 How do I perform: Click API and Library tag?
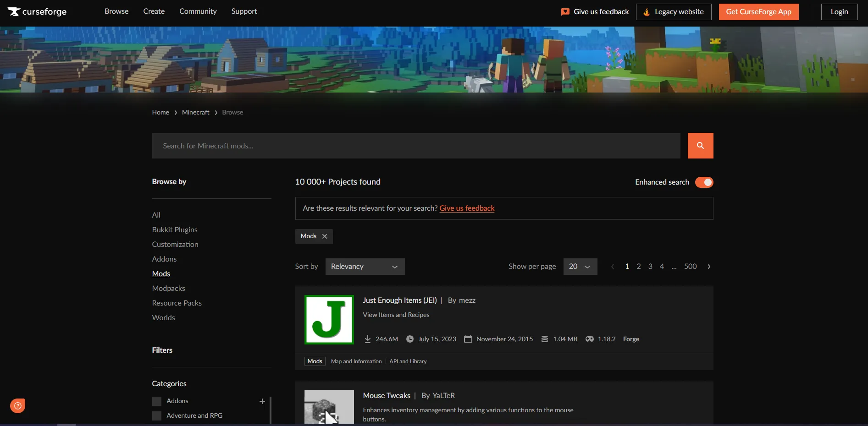point(408,361)
